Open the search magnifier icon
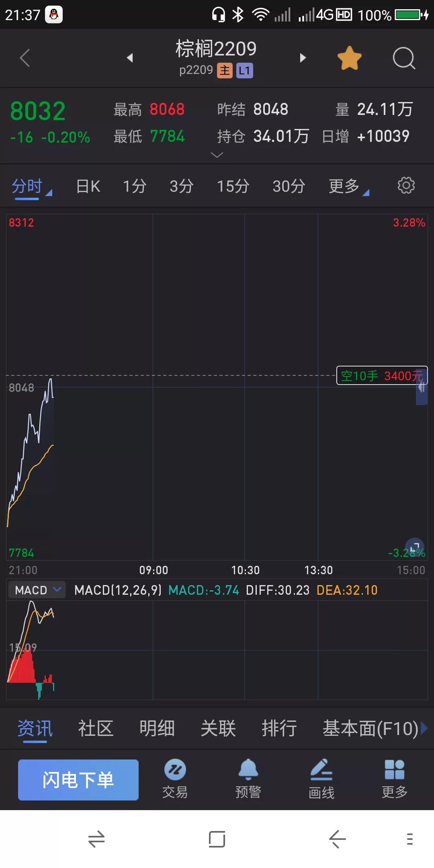The height and width of the screenshot is (868, 434). point(404,58)
